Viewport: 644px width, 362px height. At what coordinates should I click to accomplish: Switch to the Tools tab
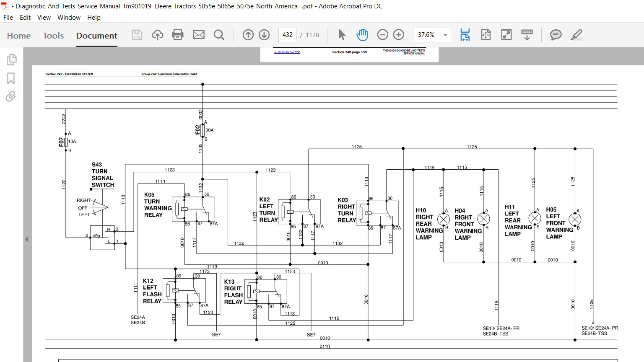[53, 36]
